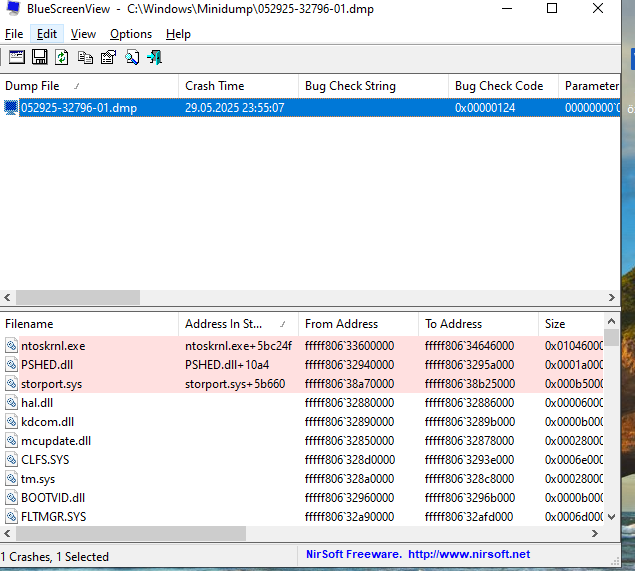Open the nirsoft.net link in status bar

coord(469,554)
